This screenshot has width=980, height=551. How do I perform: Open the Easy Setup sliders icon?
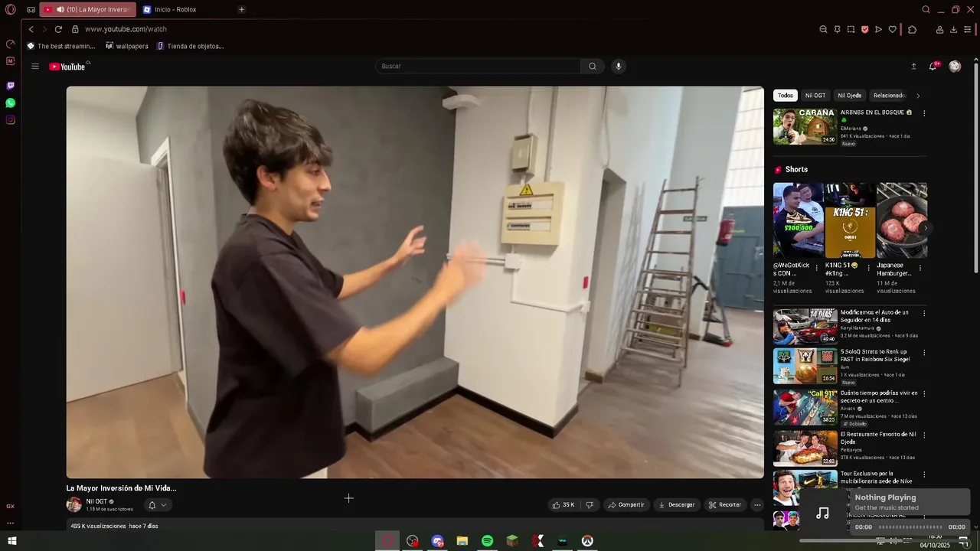pos(968,29)
